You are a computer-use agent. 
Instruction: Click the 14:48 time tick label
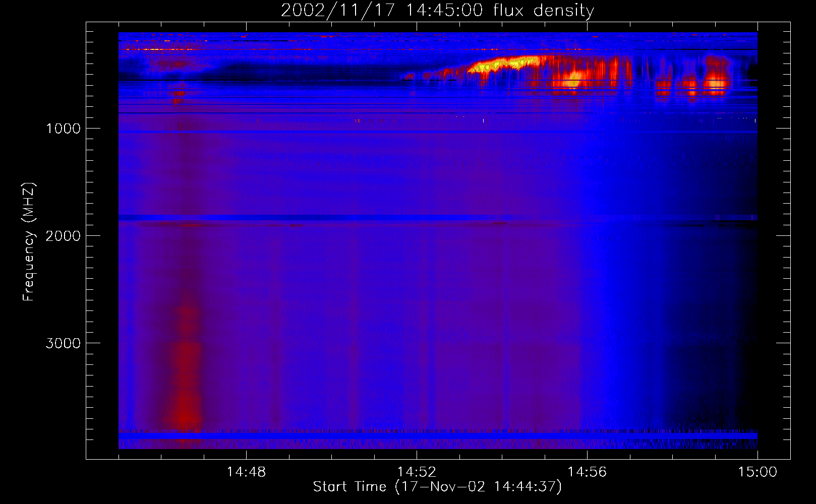(x=246, y=472)
